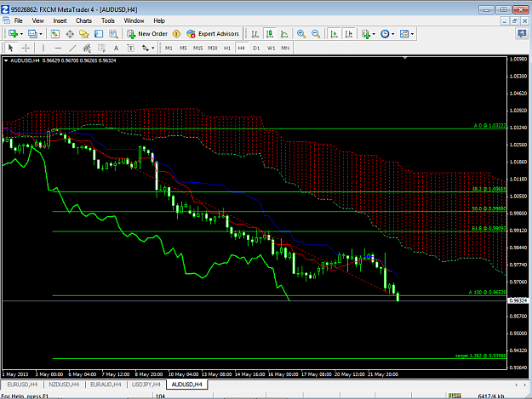Image resolution: width=532 pixels, height=399 pixels.
Task: Select the Fibonacci Retracement tool
Action: 101,48
